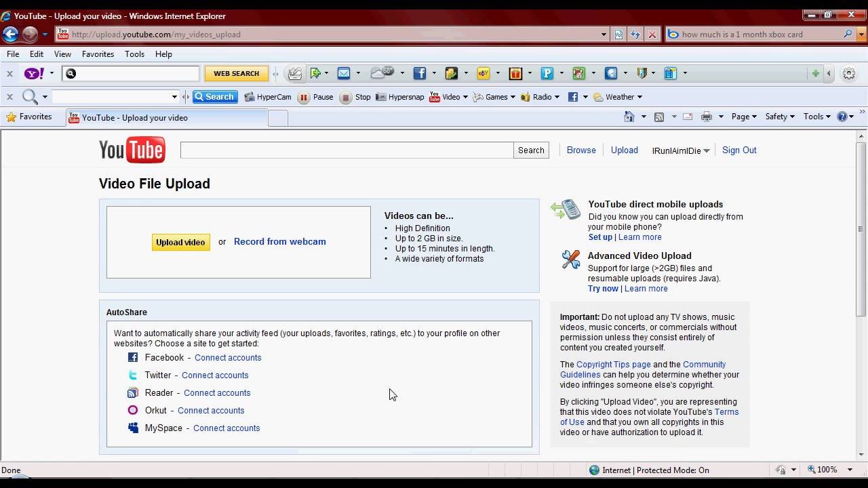
Task: Click the Refresh page icon
Action: click(x=635, y=35)
